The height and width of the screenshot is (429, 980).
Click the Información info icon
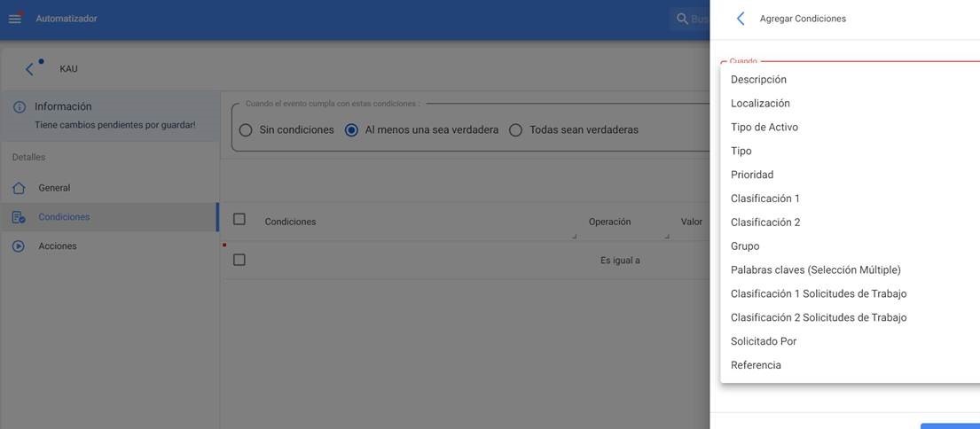pos(20,107)
